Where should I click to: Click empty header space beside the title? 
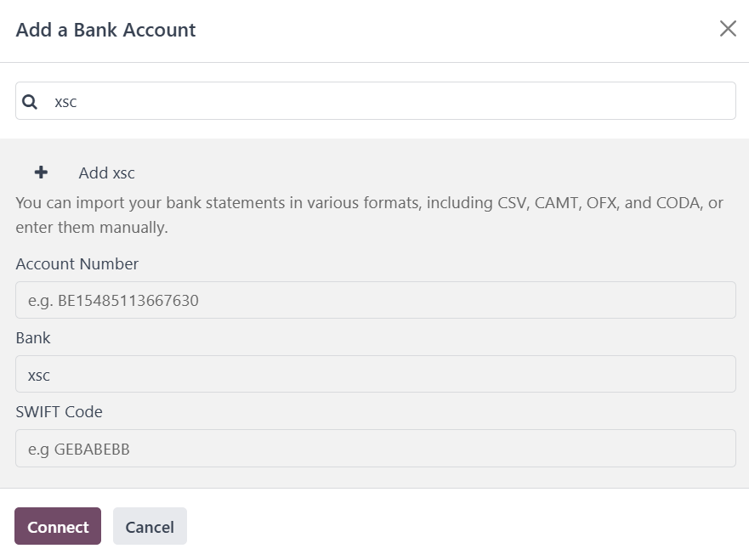(x=459, y=30)
